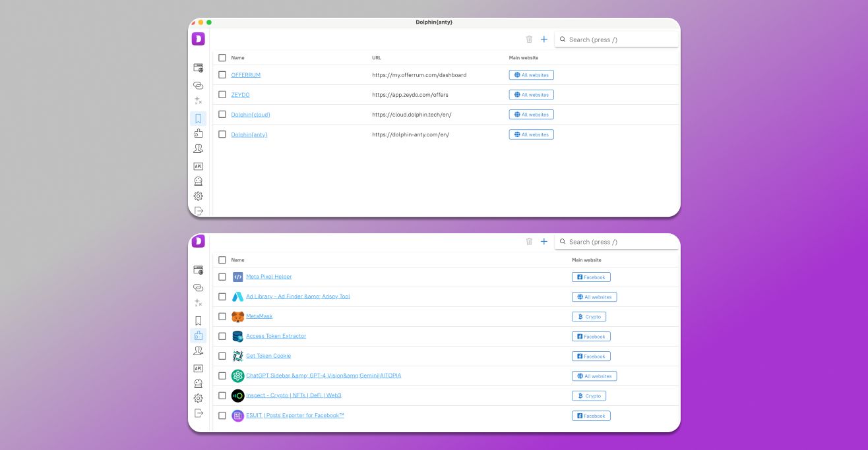Click All websites tag in OFFERRUM row
The image size is (868, 450).
pyautogui.click(x=531, y=75)
